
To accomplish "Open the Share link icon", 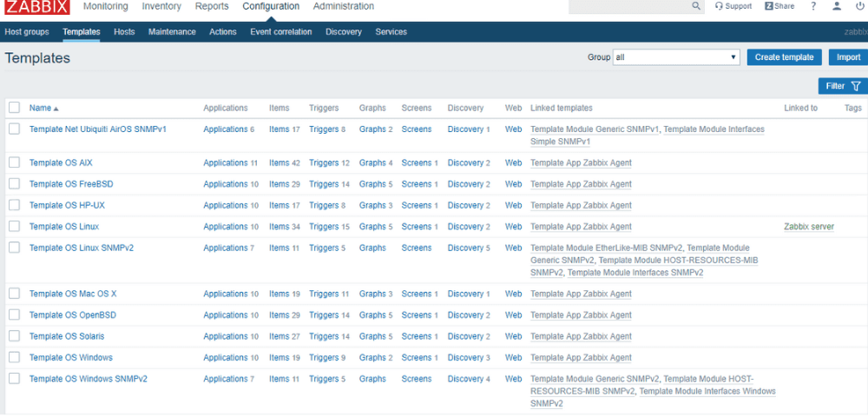I will click(x=779, y=6).
